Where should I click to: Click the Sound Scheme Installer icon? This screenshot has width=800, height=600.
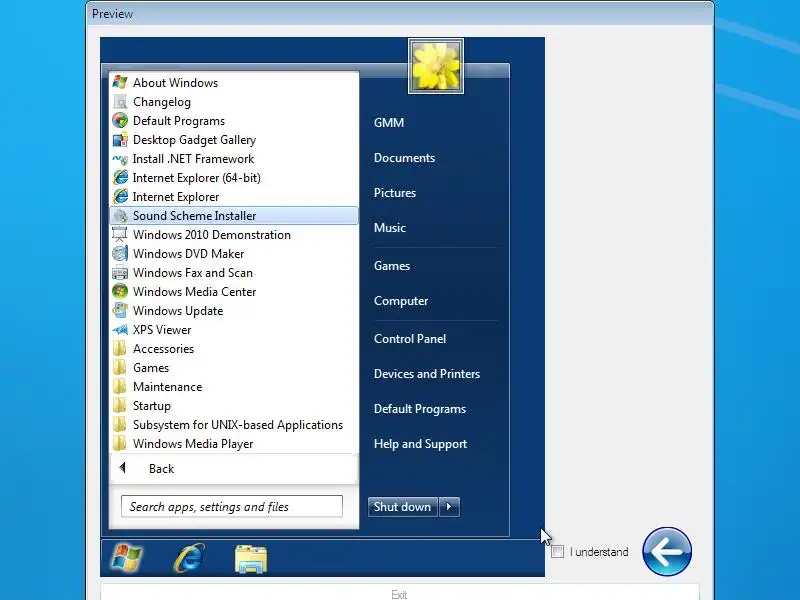coord(120,215)
